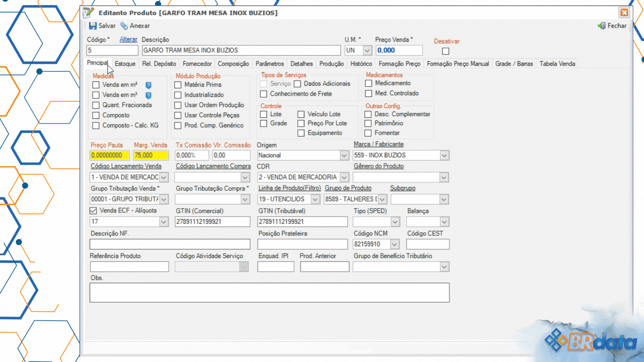Screen dimensions: 644x362
Task: Click the product edit icon in title bar
Action: click(88, 13)
